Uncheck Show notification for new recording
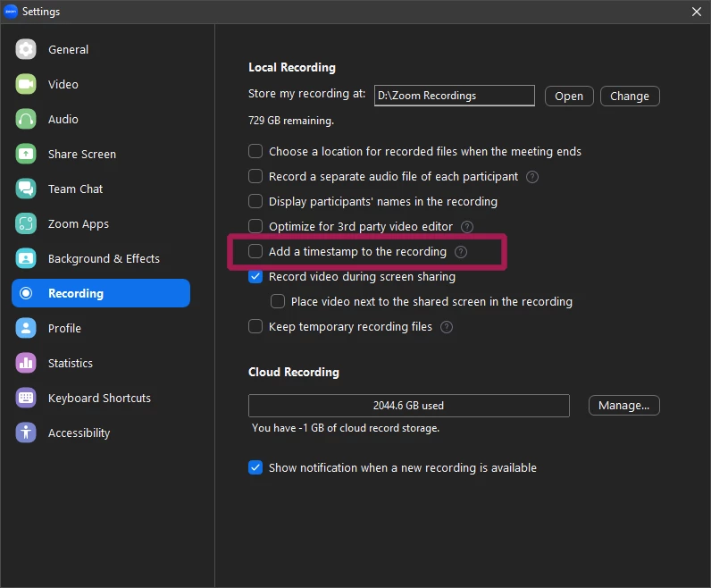This screenshot has height=588, width=711. 255,467
